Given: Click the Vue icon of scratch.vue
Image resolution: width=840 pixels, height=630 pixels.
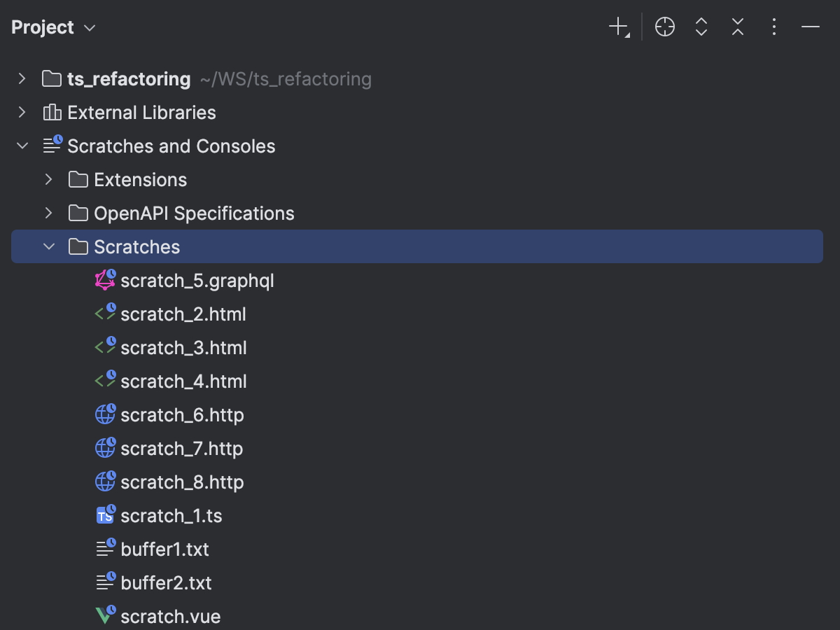Looking at the screenshot, I should point(105,616).
